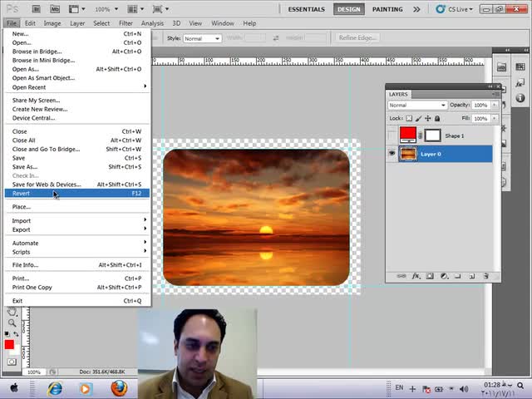Choose Place from the File menu
532x399 pixels.
coord(77,207)
